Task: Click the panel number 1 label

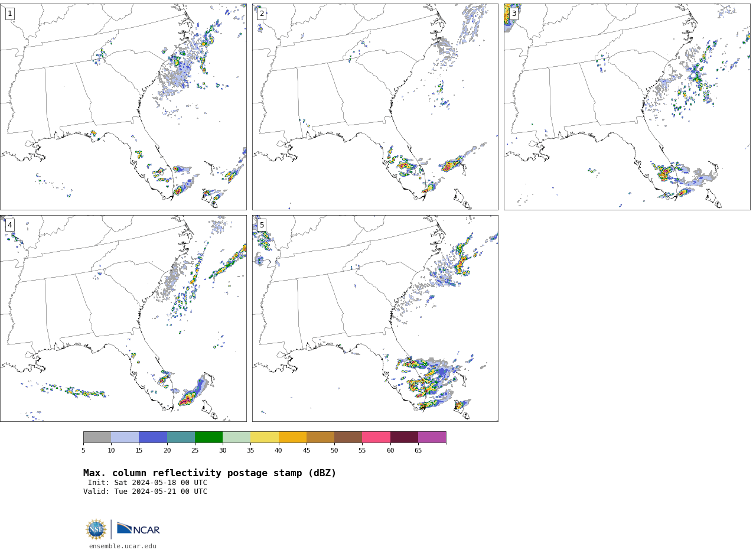Action: [x=9, y=14]
